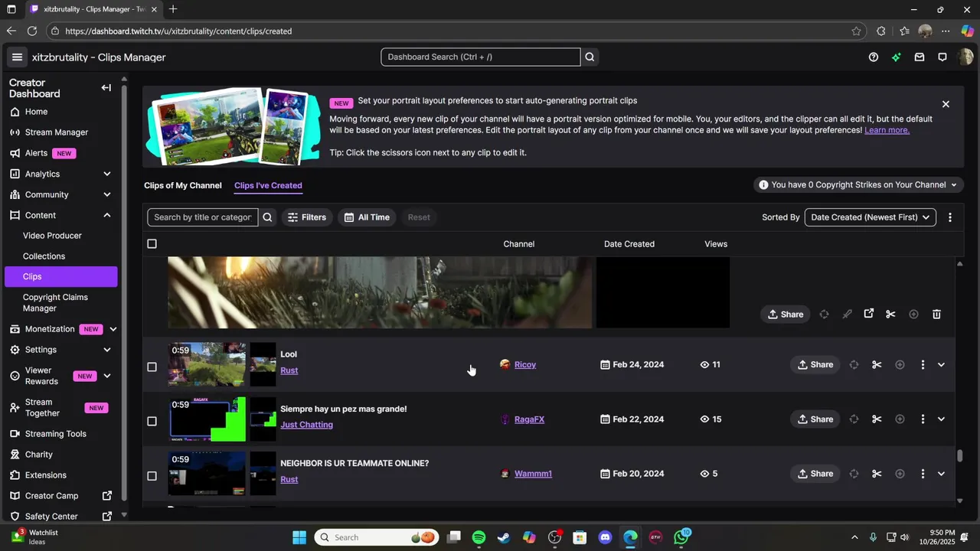Open the user profile avatar menu
The height and width of the screenshot is (551, 980).
[965, 57]
